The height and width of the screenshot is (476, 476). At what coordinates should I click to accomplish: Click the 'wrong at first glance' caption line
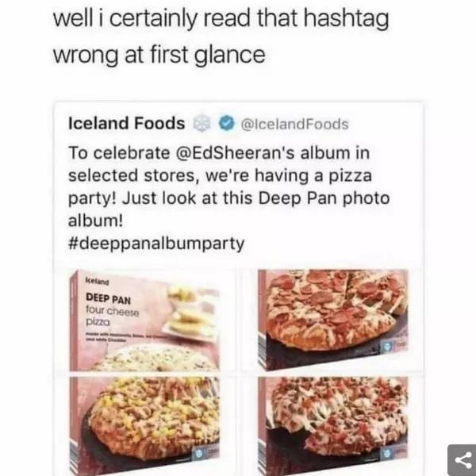(159, 55)
